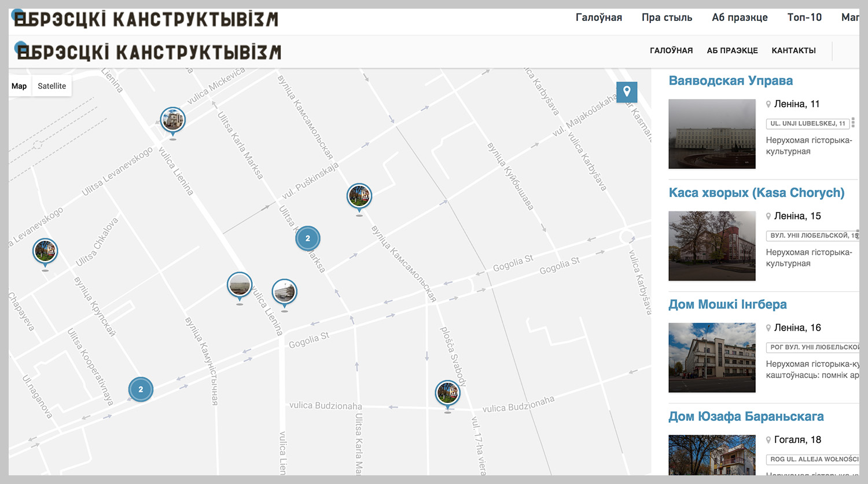Click the UL. UNJI LUBELSKEJ, 11 tag
The width and height of the screenshot is (868, 484).
(x=807, y=123)
